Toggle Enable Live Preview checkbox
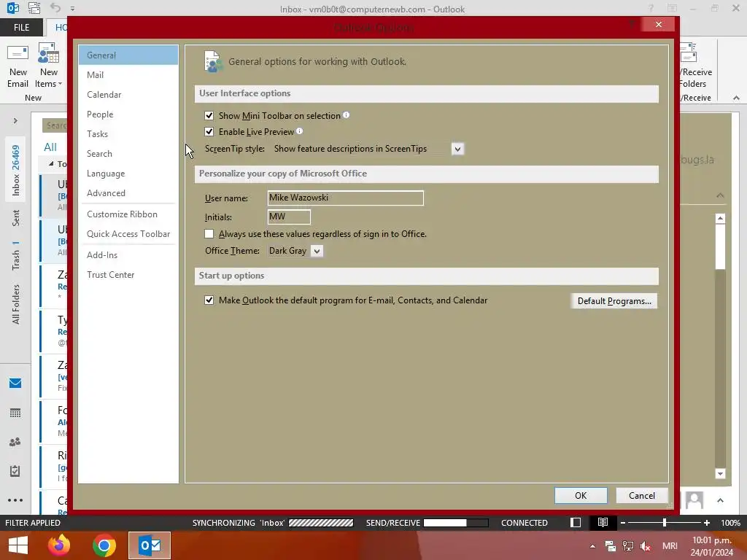Viewport: 747px width, 560px height. coord(209,131)
